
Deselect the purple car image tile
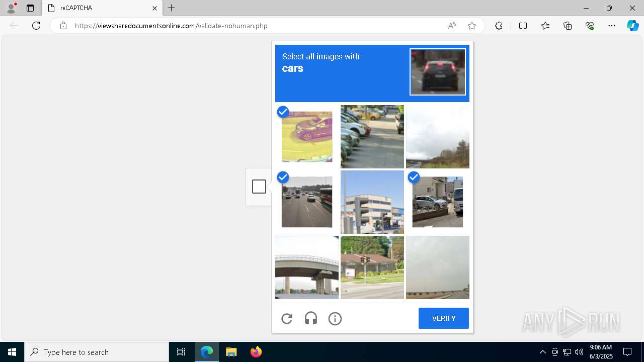click(x=307, y=137)
